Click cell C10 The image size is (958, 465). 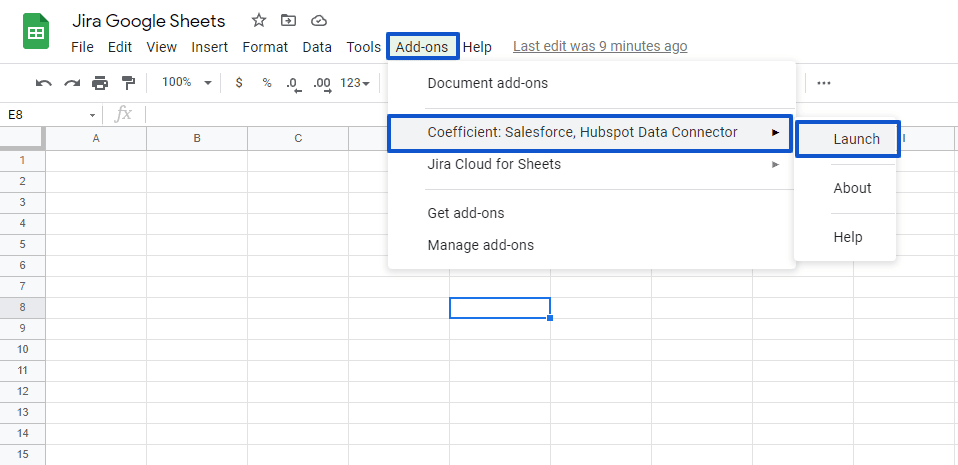coord(298,350)
